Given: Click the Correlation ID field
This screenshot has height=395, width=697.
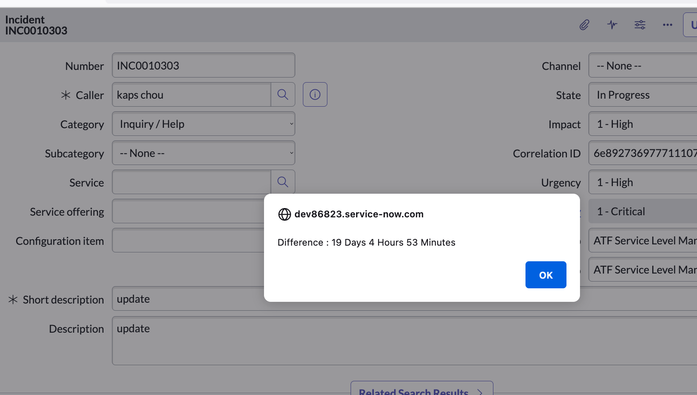Looking at the screenshot, I should tap(643, 153).
